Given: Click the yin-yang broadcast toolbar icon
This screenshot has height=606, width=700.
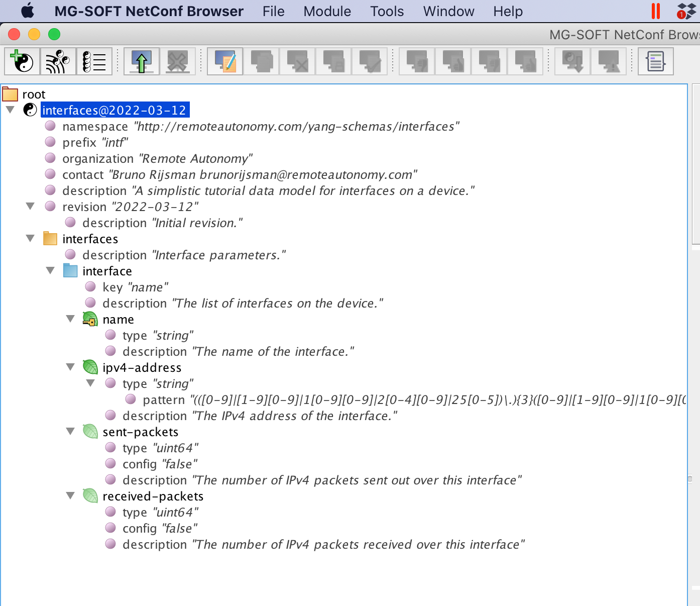Looking at the screenshot, I should coord(57,61).
